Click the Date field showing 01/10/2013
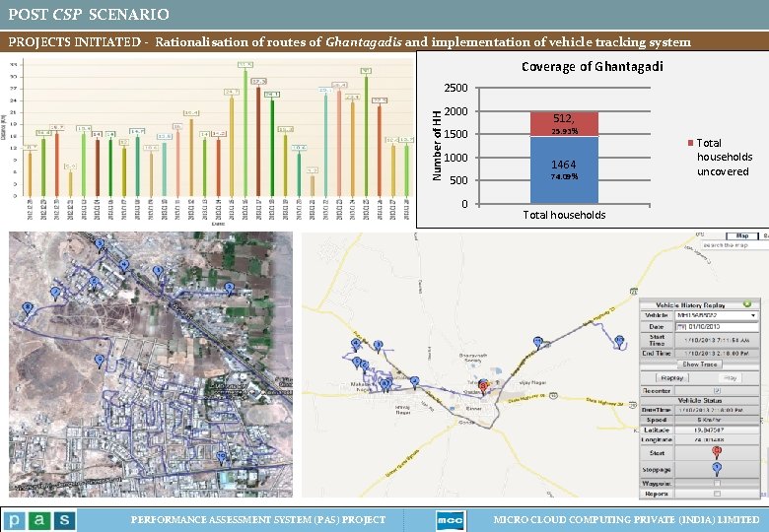Screen dimensions: 769x532 click(x=717, y=326)
